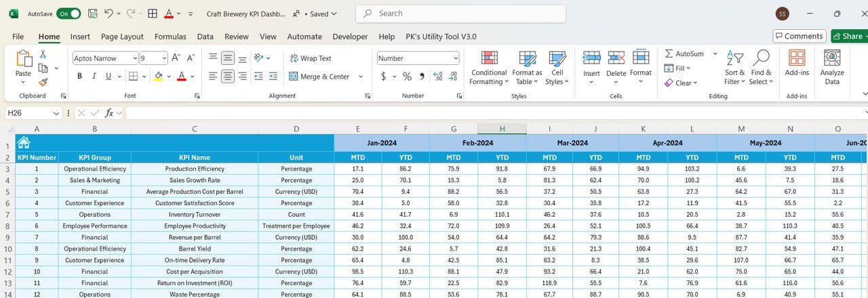The width and height of the screenshot is (868, 298).
Task: Open Sort & Filter dropdown
Action: tap(734, 68)
